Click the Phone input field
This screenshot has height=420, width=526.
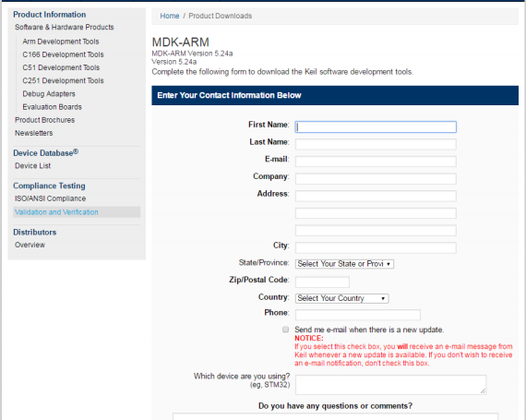(358, 315)
